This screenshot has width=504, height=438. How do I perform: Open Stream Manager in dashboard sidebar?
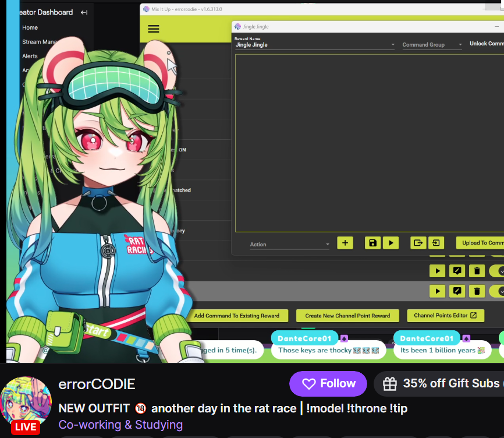click(39, 42)
